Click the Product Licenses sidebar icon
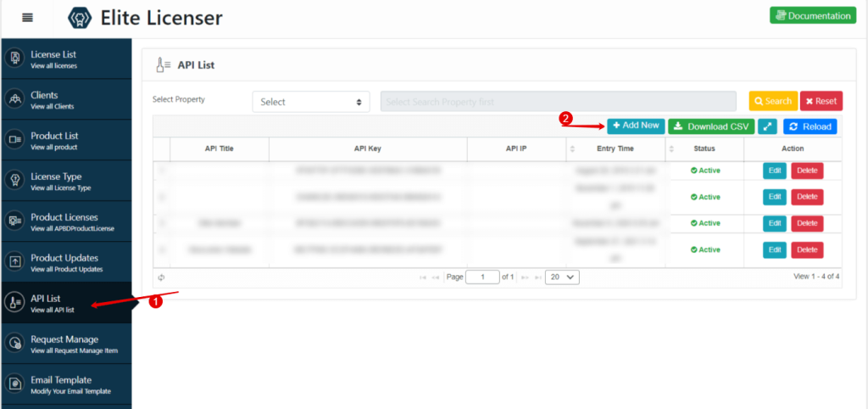 click(15, 221)
